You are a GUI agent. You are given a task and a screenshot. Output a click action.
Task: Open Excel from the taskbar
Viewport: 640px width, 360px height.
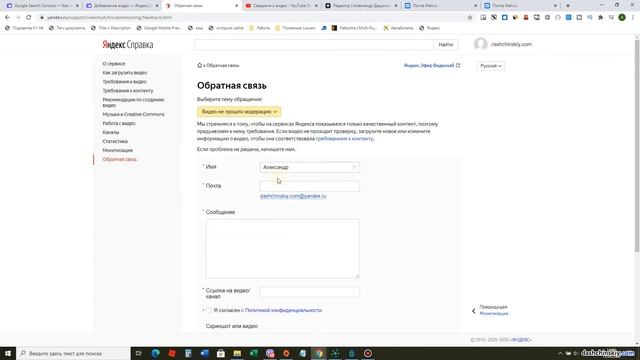click(253, 353)
